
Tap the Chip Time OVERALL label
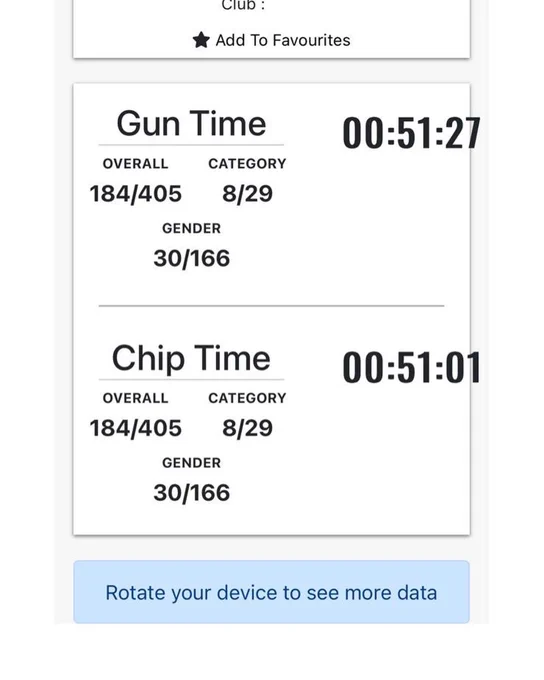pyautogui.click(x=135, y=398)
